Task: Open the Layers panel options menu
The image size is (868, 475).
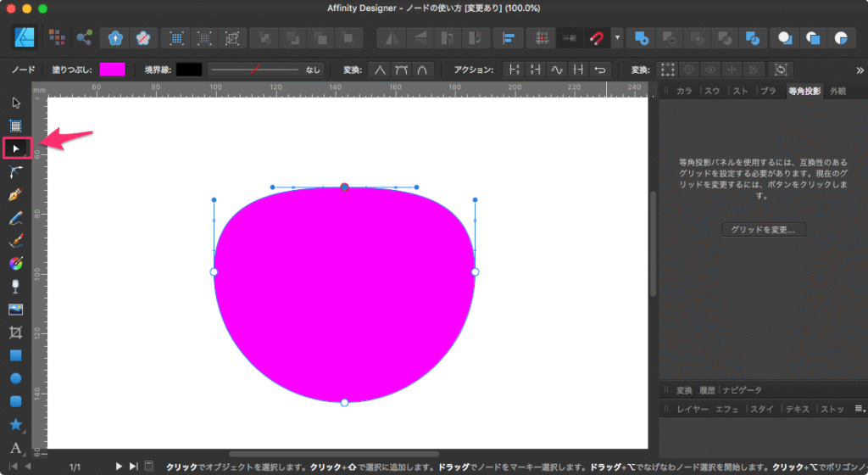Action: [x=860, y=409]
